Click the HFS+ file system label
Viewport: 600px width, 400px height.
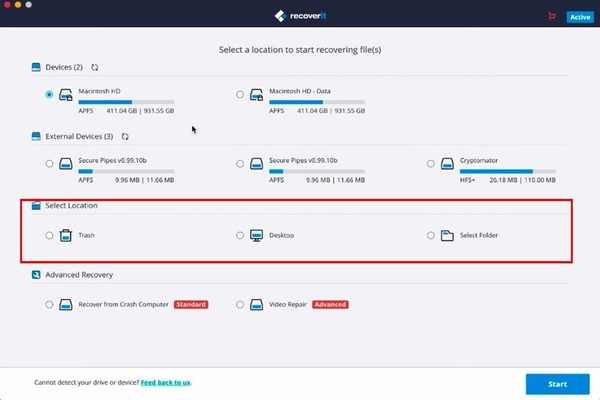pos(467,180)
